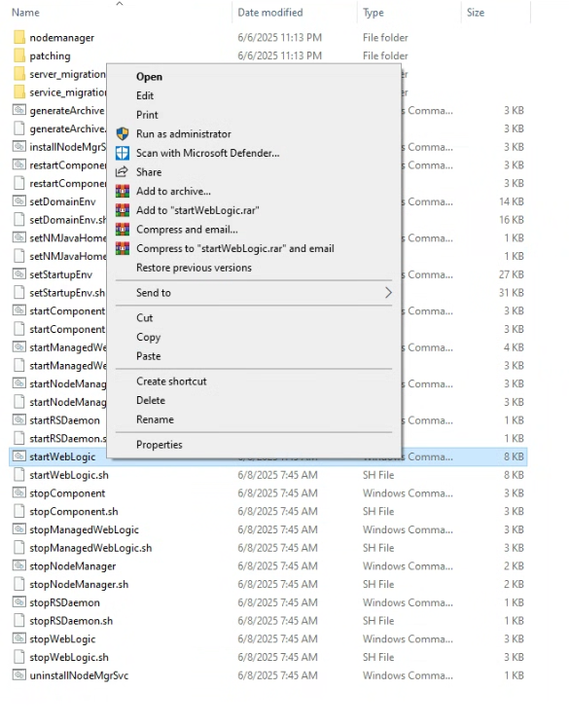569x728 pixels.
Task: Select the uninstallNodeMgrSvc file name
Action: click(x=79, y=675)
